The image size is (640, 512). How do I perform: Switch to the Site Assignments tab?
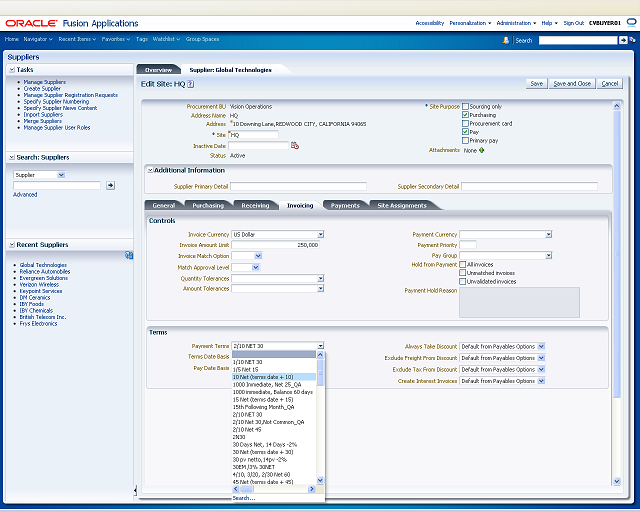[x=402, y=205]
